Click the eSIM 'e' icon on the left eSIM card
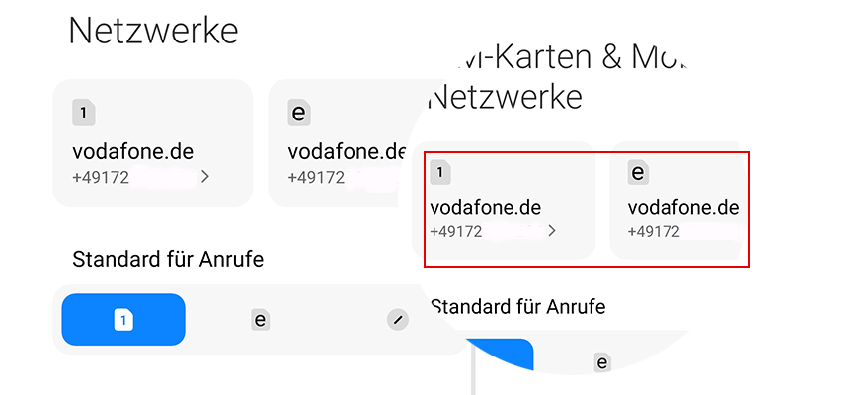The image size is (868, 395). [299, 113]
